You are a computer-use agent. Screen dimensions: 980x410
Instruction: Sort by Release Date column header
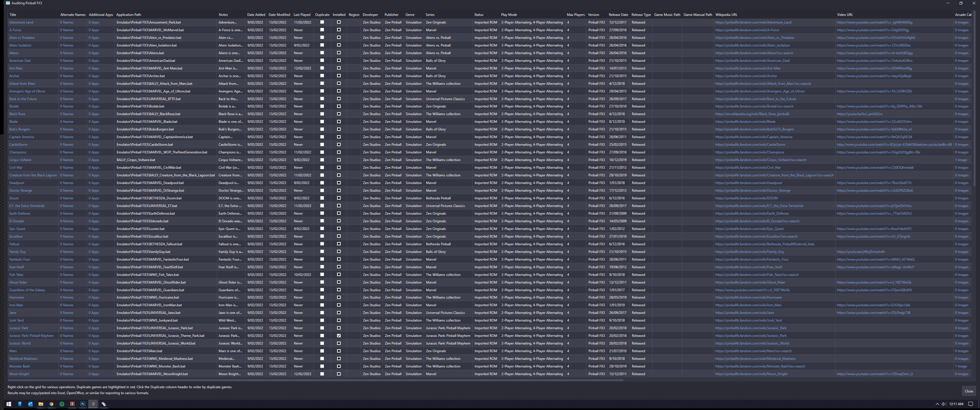point(618,15)
